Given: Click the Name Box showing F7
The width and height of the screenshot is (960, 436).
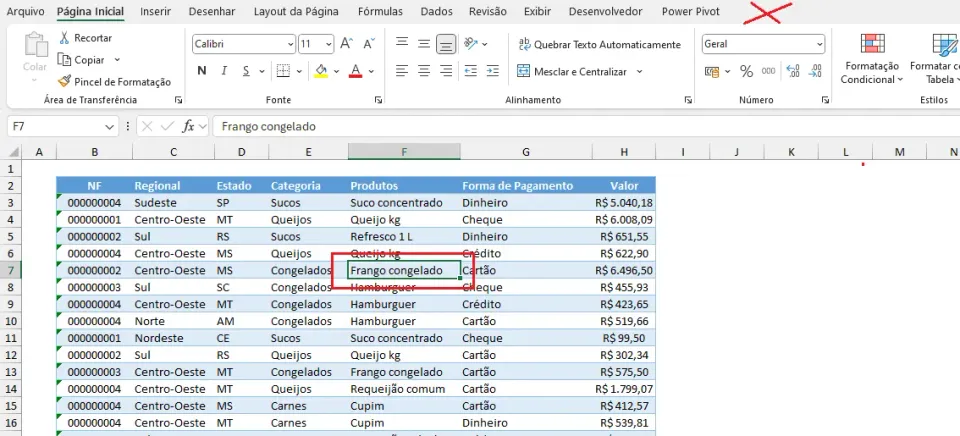Looking at the screenshot, I should 62,127.
